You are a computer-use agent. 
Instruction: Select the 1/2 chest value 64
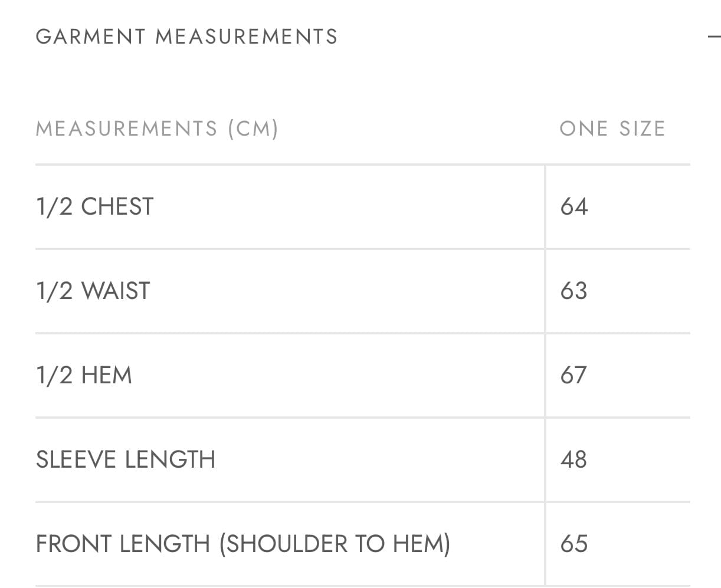pyautogui.click(x=574, y=206)
